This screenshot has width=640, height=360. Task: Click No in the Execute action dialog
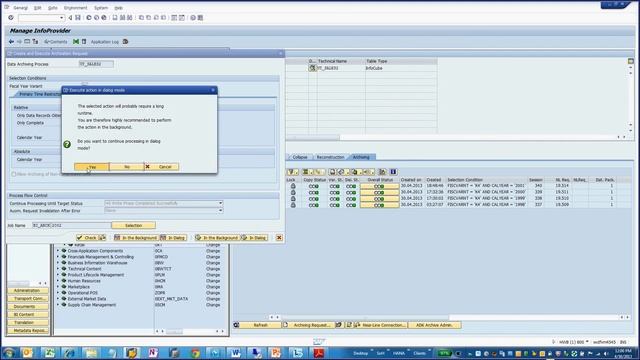pos(127,167)
